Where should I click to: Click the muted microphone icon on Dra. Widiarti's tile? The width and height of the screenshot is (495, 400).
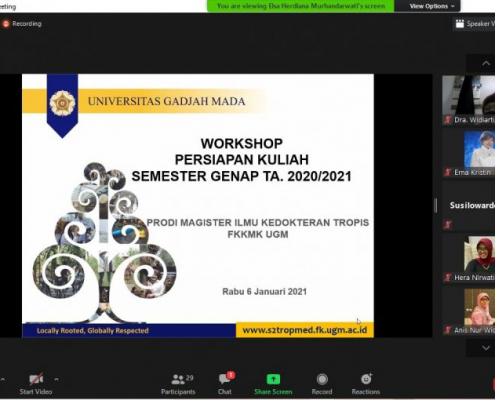[447, 120]
